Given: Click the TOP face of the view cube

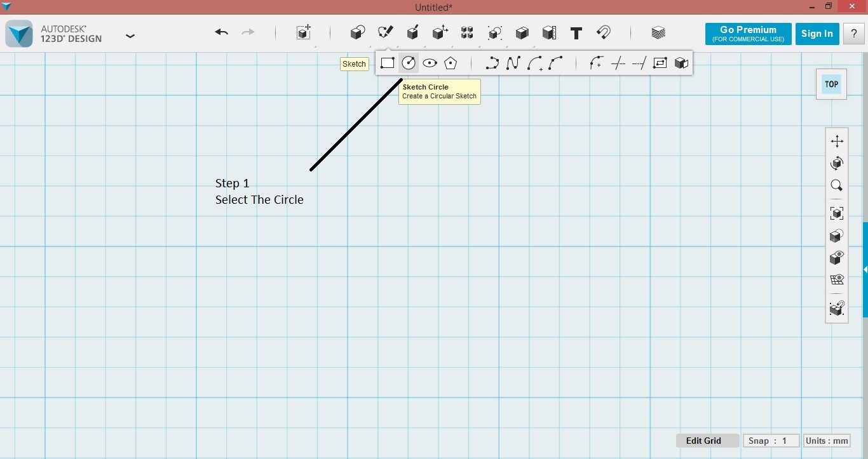Looking at the screenshot, I should point(831,83).
